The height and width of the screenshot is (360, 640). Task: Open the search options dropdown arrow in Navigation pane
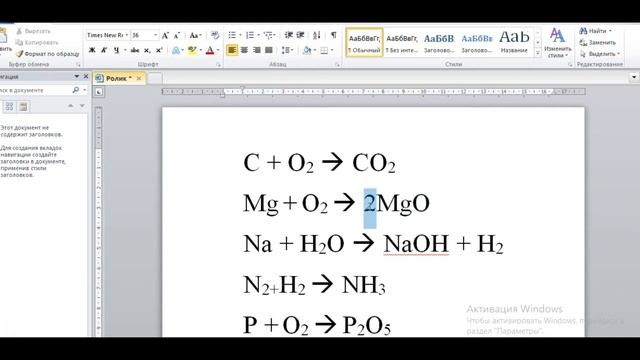(84, 90)
